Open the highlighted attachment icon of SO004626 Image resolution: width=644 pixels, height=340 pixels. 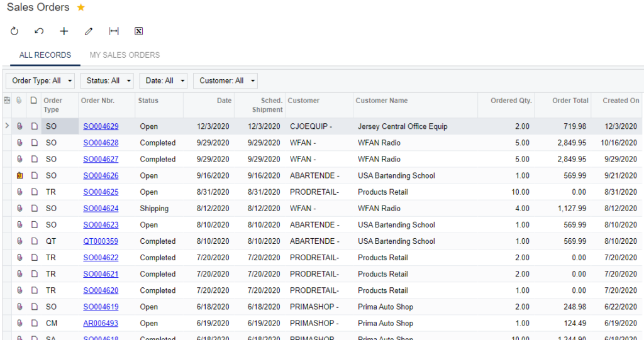pos(19,176)
